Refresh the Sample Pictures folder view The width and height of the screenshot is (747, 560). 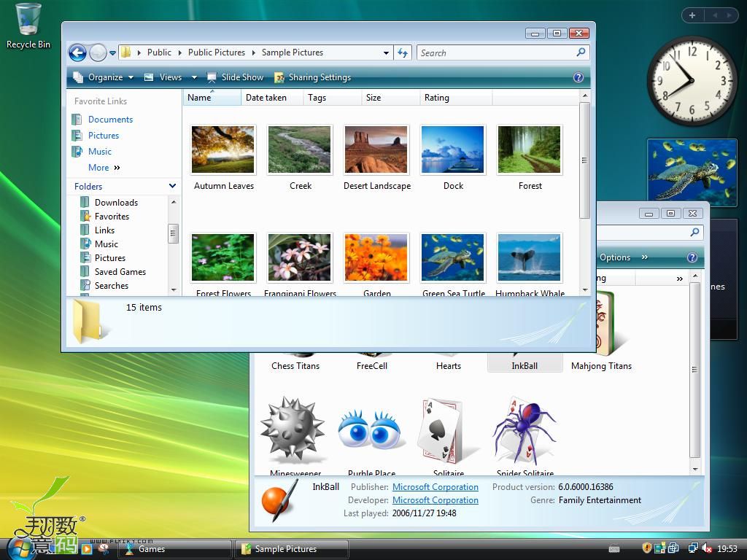[x=403, y=52]
